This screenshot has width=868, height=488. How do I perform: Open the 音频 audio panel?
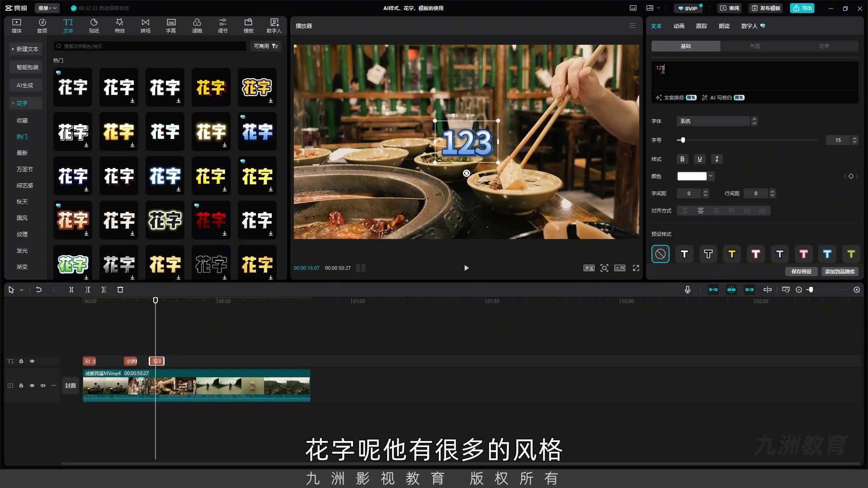coord(42,26)
